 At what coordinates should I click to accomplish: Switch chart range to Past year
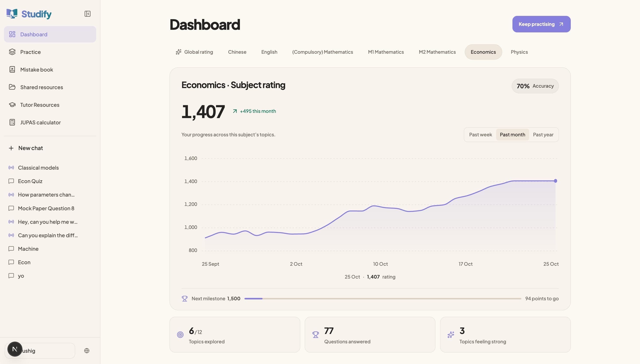click(x=543, y=135)
